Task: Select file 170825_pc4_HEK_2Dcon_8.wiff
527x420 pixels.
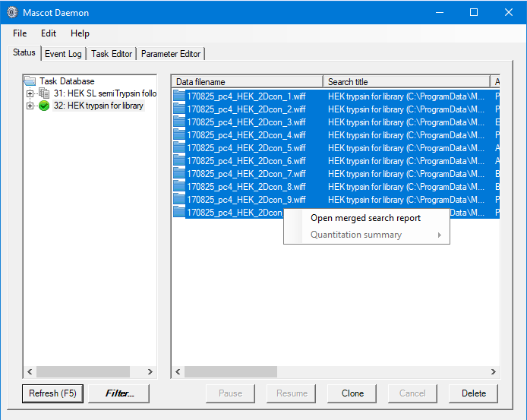Action: [246, 187]
